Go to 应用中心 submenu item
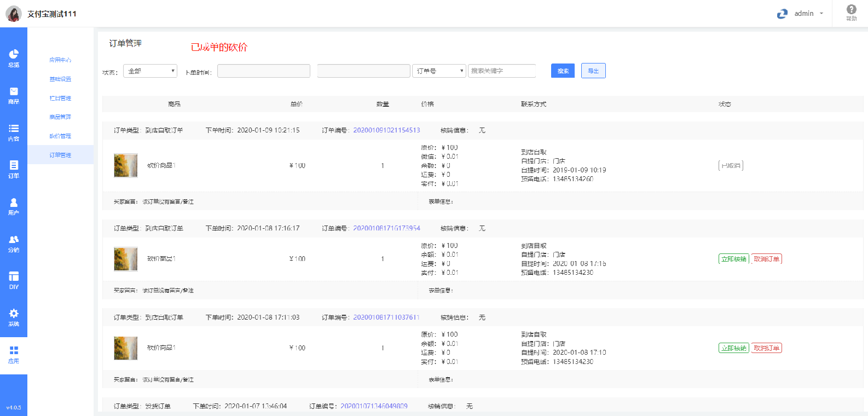This screenshot has width=868, height=416. pyautogui.click(x=60, y=60)
